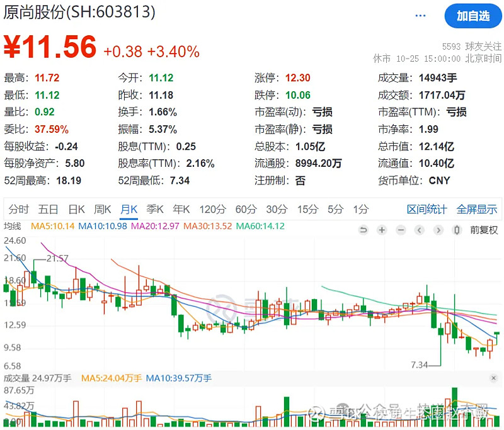The width and height of the screenshot is (504, 430).
Task: Click the volume MA10:39.57万手 label
Action: (179, 378)
